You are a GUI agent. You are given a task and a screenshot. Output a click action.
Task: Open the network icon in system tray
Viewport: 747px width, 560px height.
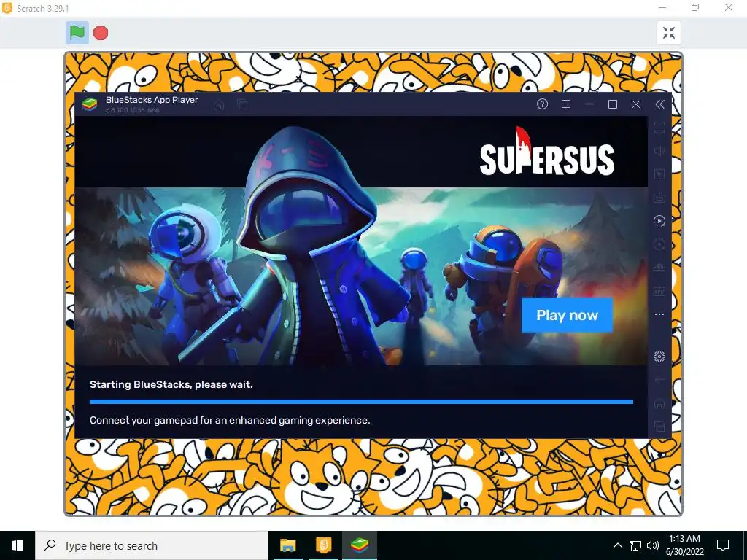(635, 545)
